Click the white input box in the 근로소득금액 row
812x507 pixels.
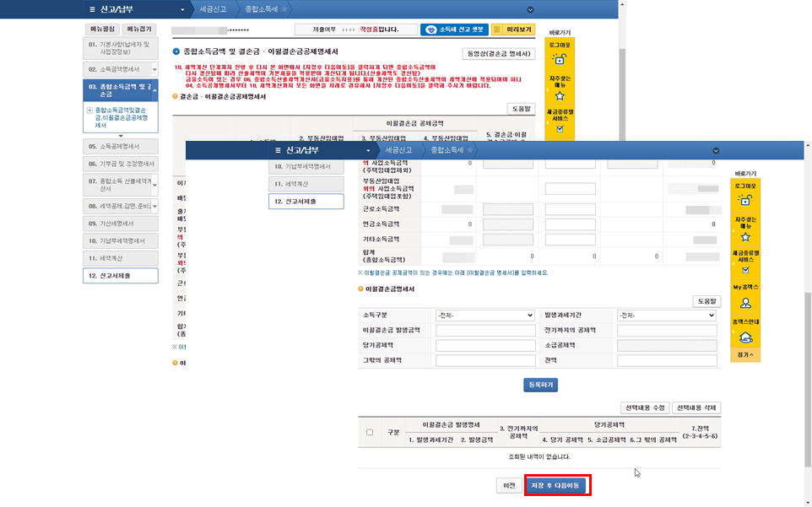(570, 209)
